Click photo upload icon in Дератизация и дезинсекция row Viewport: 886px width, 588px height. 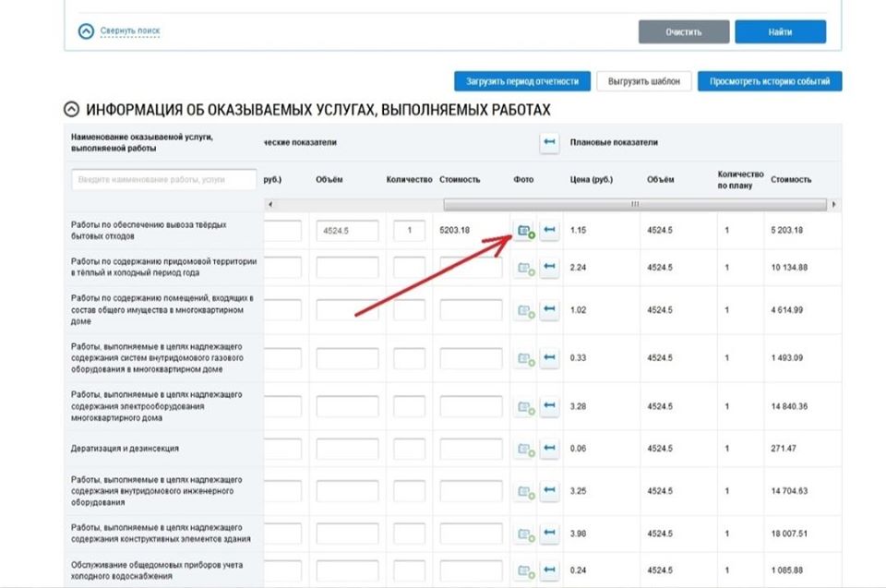pos(526,450)
